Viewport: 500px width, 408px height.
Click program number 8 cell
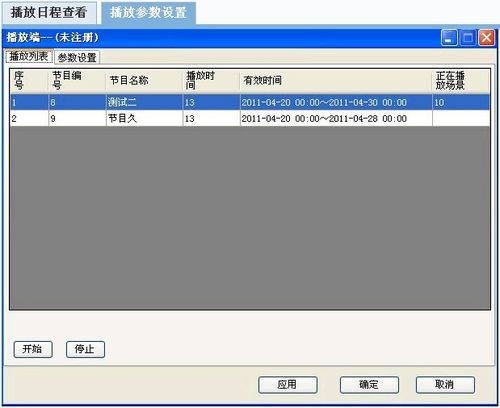tap(77, 102)
